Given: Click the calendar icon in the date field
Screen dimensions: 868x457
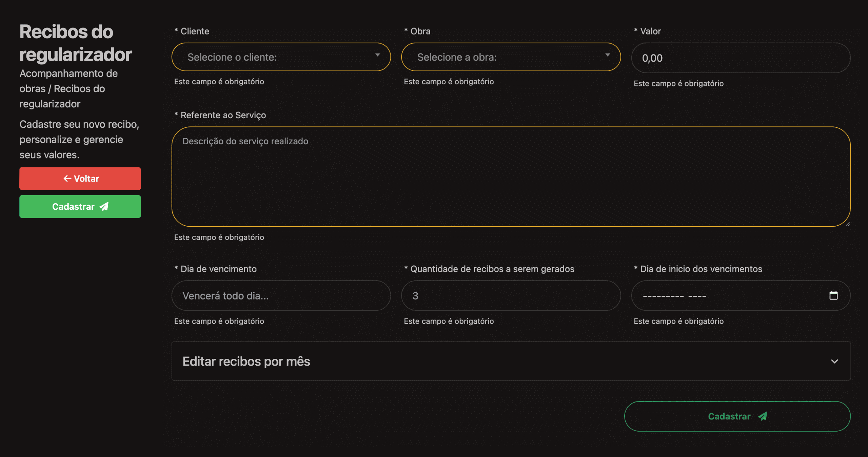Looking at the screenshot, I should coord(833,295).
